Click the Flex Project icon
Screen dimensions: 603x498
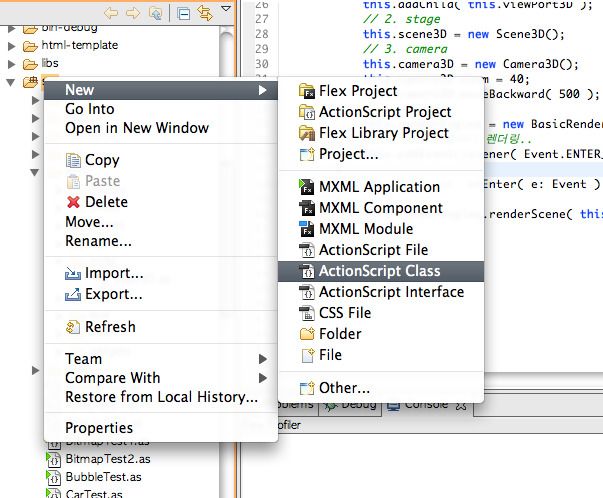click(x=307, y=91)
